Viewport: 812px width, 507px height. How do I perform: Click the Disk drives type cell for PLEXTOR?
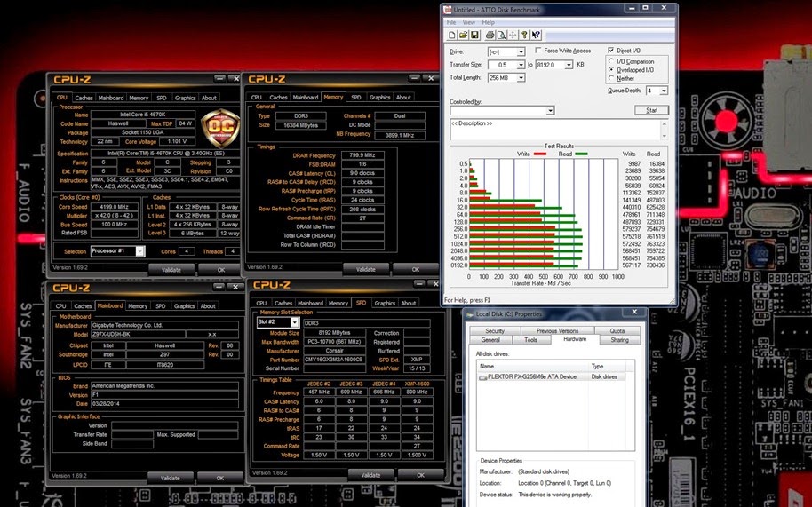coord(604,377)
